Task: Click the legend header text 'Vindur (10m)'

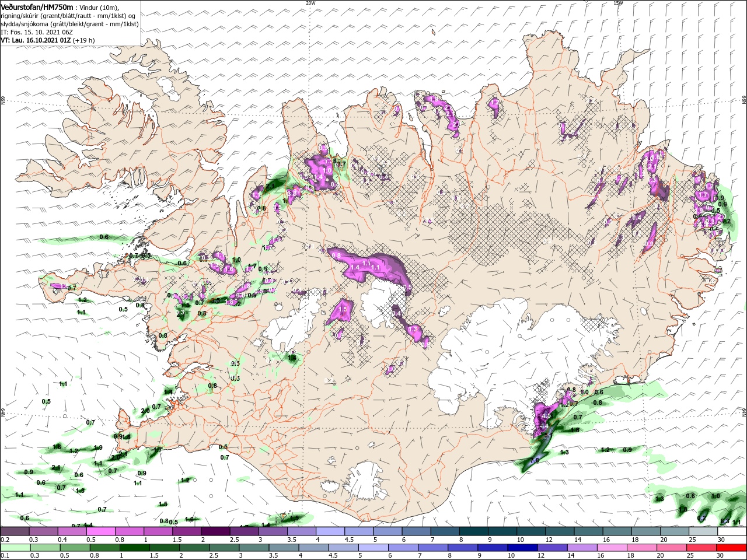Action: click(99, 7)
